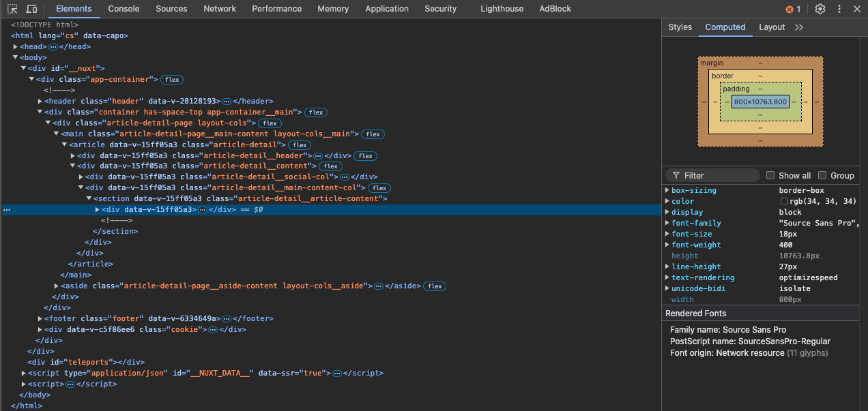Toggle flex badge on article-detail__content div
The image size is (868, 411).
click(x=330, y=166)
